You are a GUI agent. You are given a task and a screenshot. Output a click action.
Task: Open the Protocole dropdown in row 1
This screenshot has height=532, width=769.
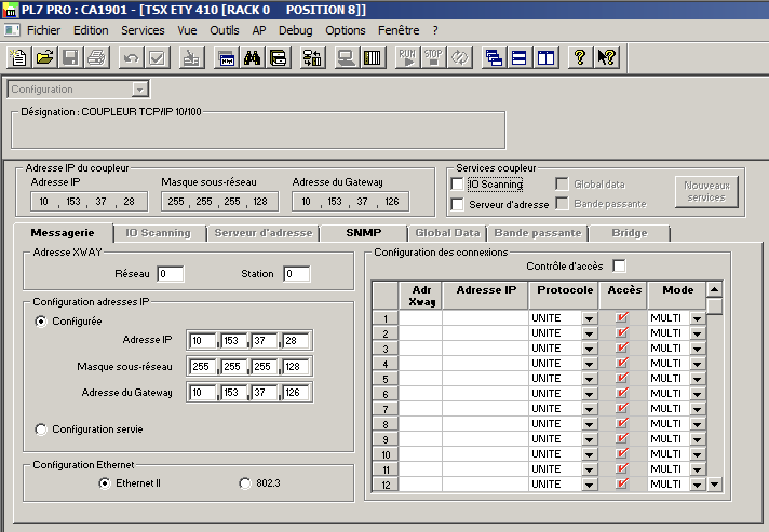[x=589, y=318]
